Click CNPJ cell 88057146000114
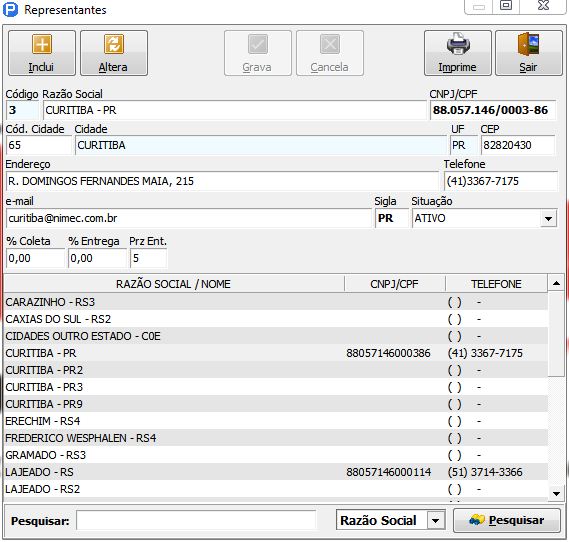 coord(388,472)
